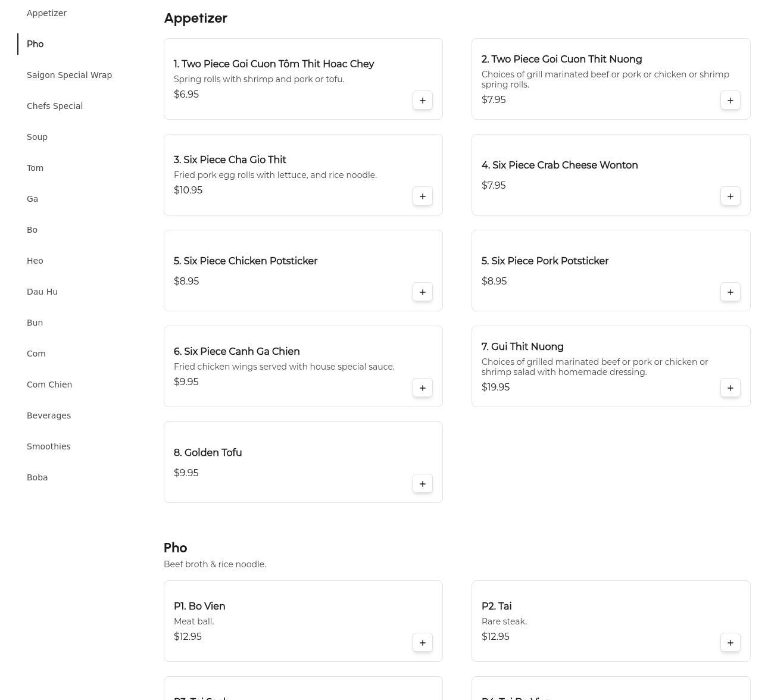Go to Chefs Special section

55,106
